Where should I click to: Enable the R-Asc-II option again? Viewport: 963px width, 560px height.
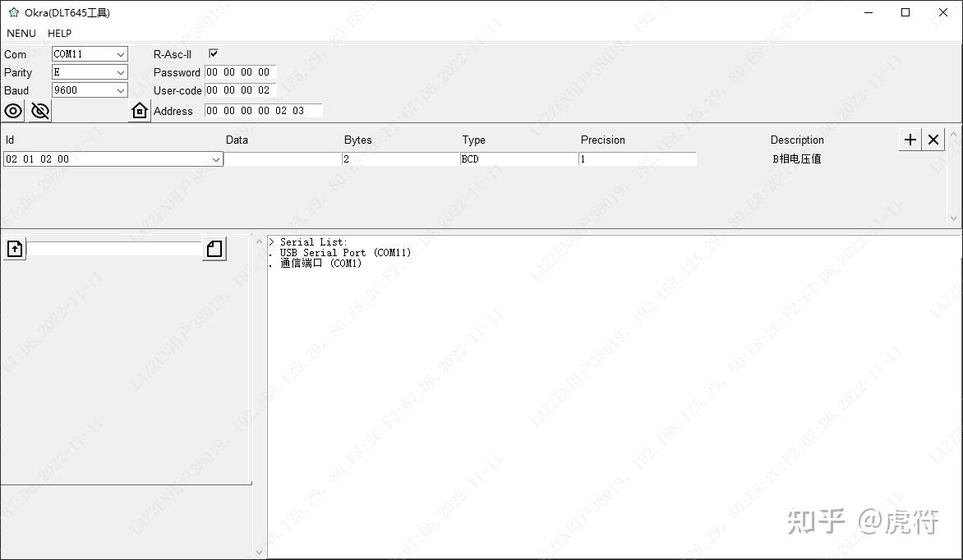214,53
